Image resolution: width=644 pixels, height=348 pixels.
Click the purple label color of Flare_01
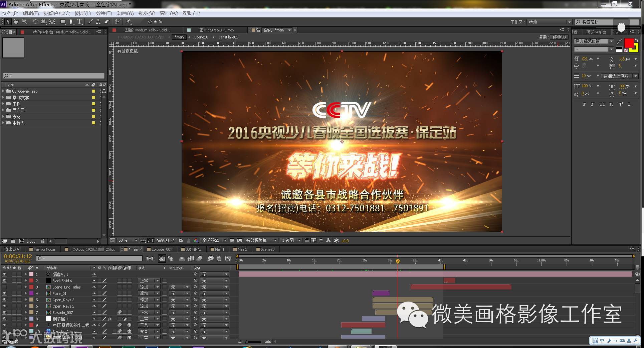coord(31,293)
